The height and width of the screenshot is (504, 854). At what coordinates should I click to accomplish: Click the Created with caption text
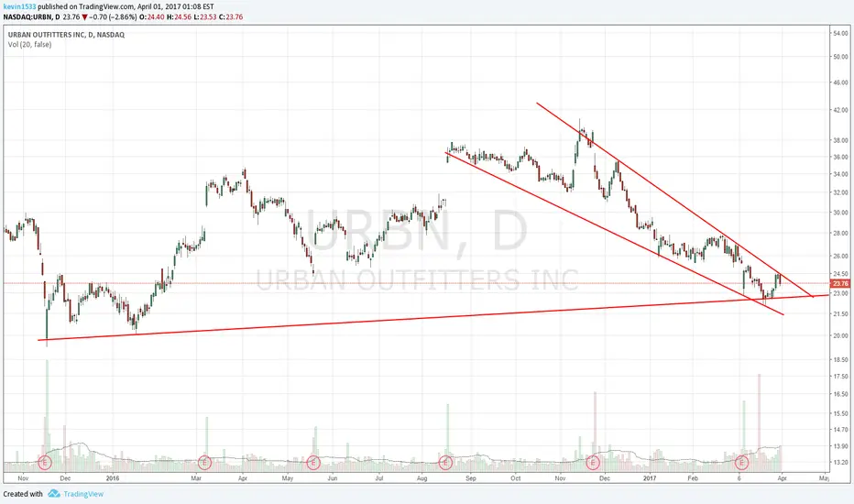23,494
